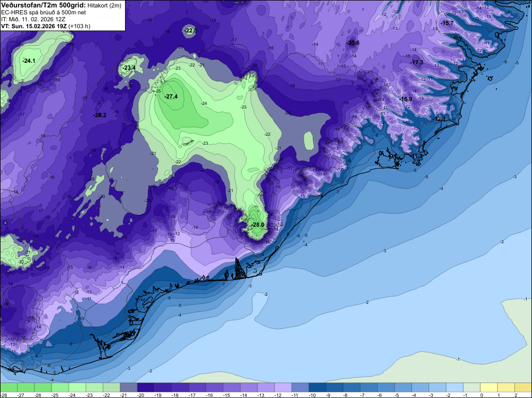This screenshot has height=398, width=532.
Task: Click the bold -17.3 temperature label
Action: (417, 62)
